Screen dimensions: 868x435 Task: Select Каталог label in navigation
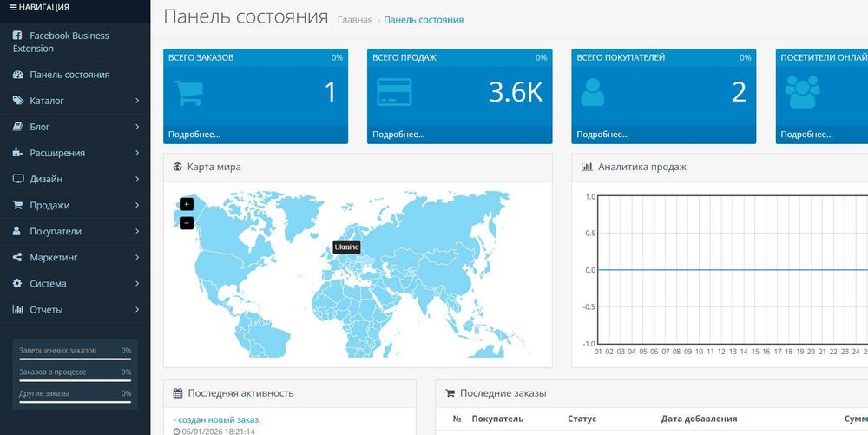pyautogui.click(x=47, y=101)
